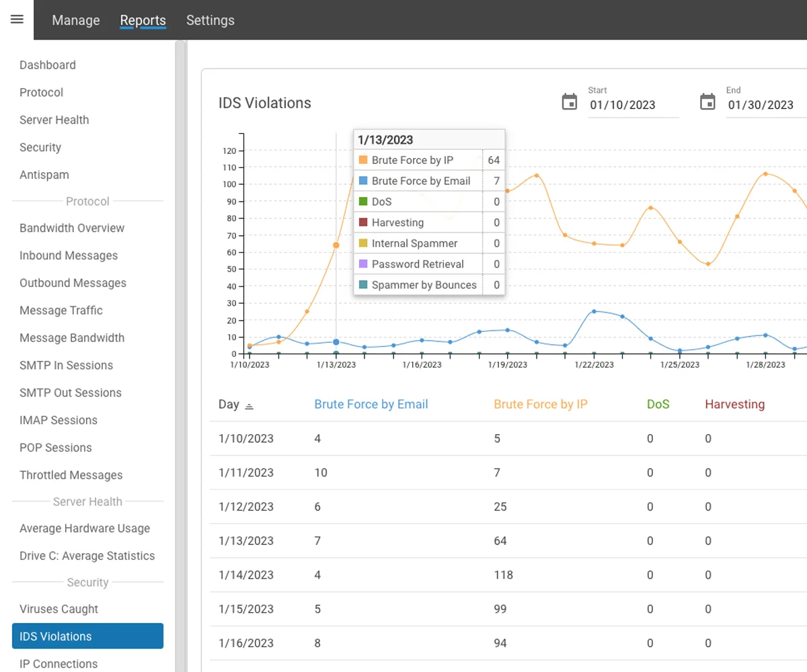Open Bandwidth Overview in sidebar
The width and height of the screenshot is (807, 672).
point(72,228)
